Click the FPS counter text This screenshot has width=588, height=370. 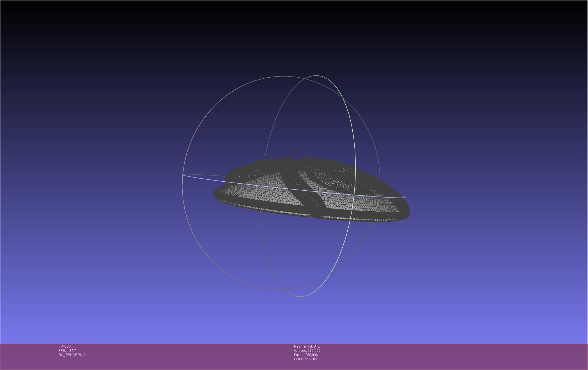(x=67, y=351)
